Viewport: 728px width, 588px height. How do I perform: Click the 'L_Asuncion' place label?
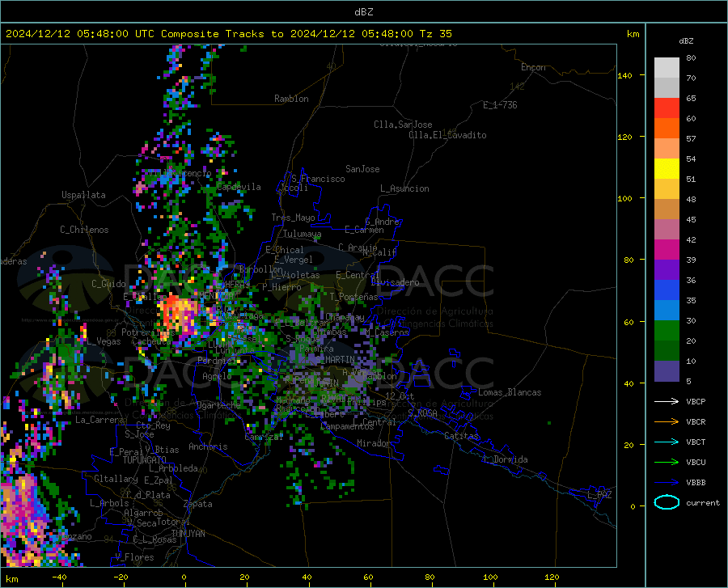point(404,188)
